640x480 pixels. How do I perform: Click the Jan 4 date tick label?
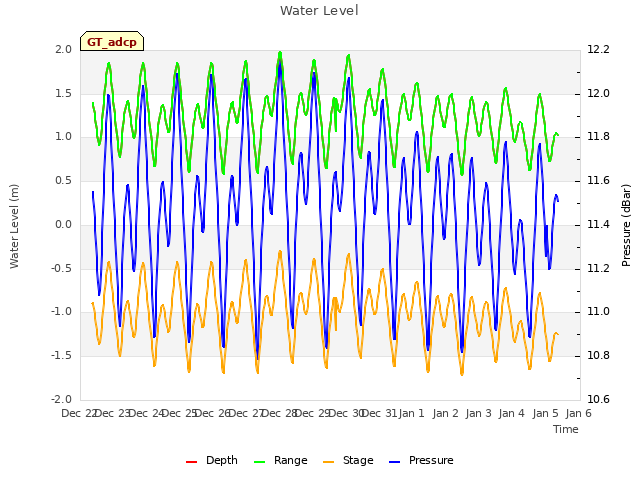tap(511, 413)
